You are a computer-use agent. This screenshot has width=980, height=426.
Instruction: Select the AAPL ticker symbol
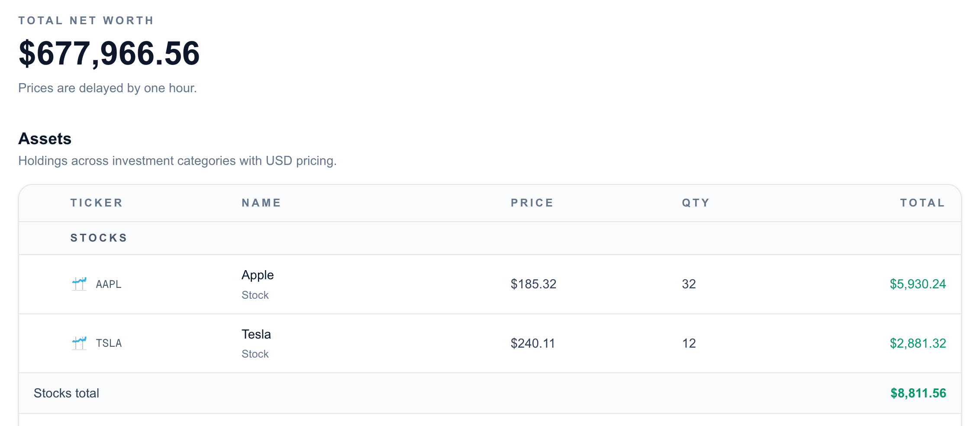click(x=108, y=284)
